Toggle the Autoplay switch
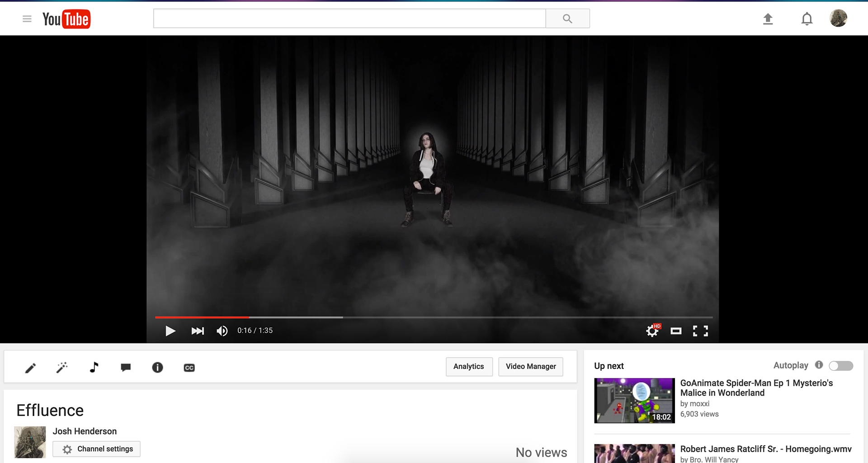The height and width of the screenshot is (463, 868). (x=841, y=366)
